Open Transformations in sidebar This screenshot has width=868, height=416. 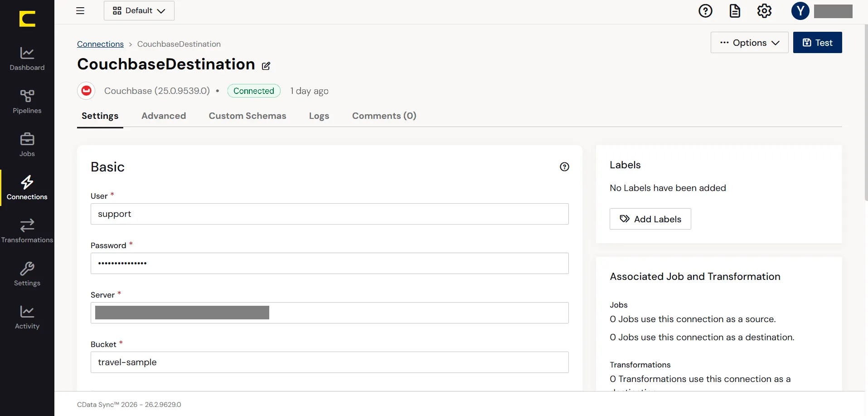point(27,231)
